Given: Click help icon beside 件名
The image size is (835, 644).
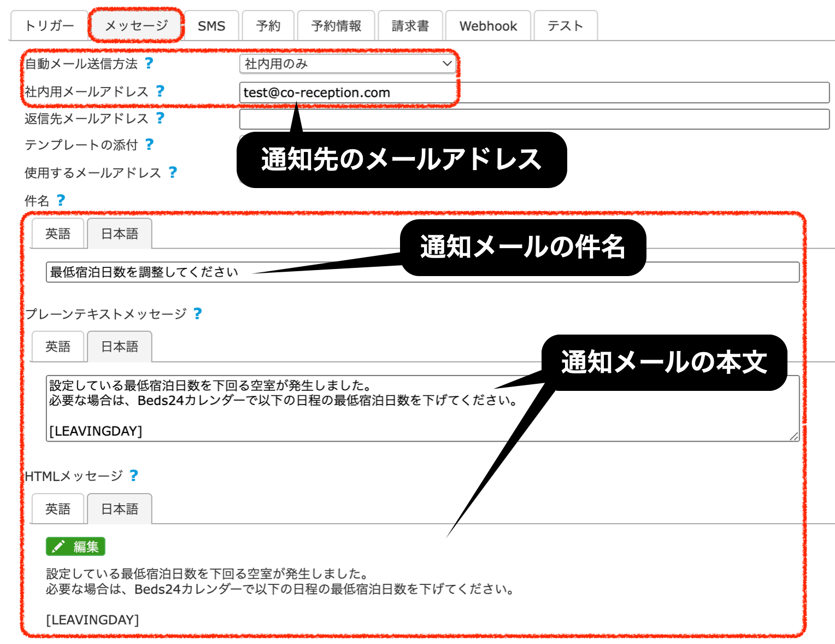Looking at the screenshot, I should click(x=61, y=201).
